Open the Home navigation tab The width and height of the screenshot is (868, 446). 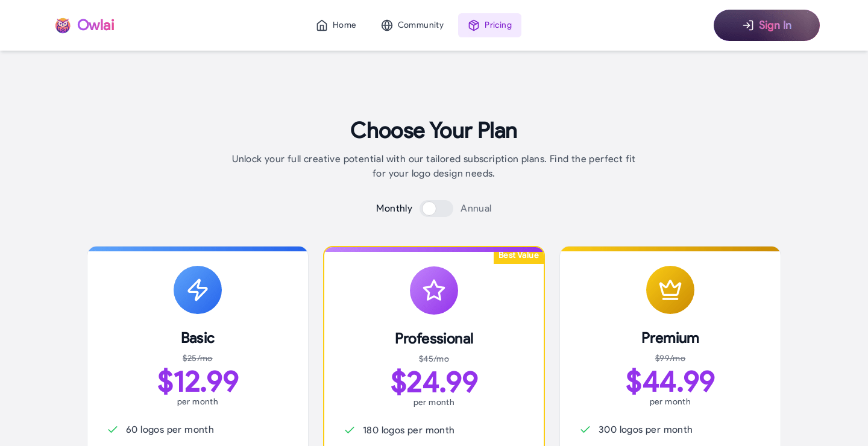click(336, 25)
